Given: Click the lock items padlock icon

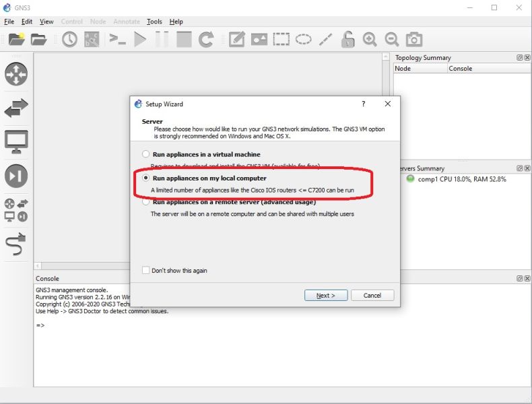Looking at the screenshot, I should [x=347, y=39].
